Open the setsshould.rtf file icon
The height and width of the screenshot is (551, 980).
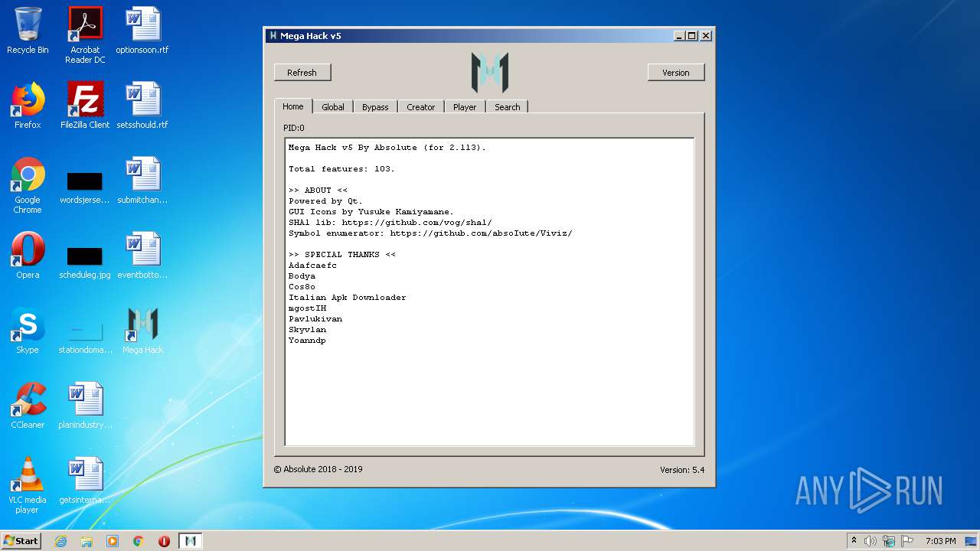[x=142, y=106]
